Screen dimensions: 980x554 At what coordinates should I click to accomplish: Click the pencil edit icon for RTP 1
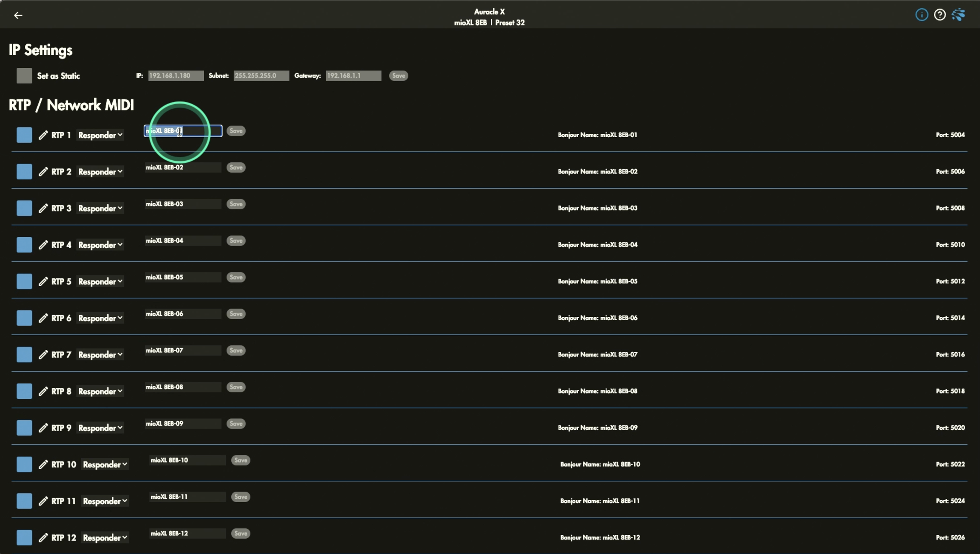coord(43,135)
